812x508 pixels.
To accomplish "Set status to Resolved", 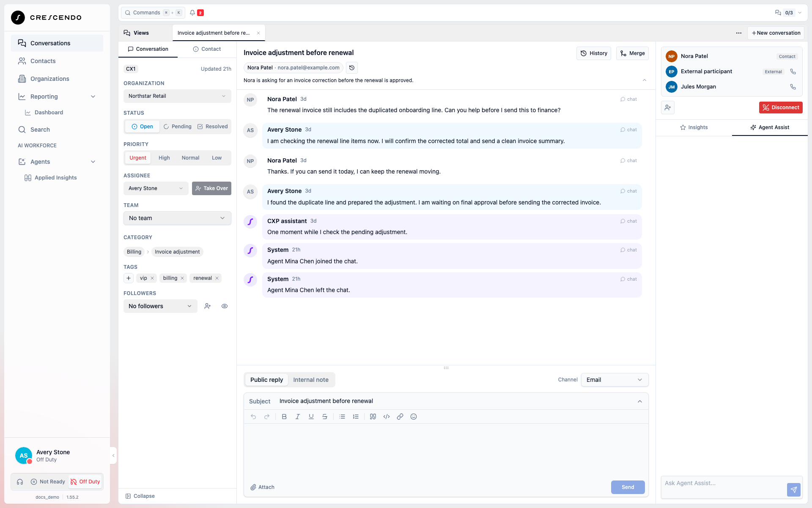I will click(213, 127).
